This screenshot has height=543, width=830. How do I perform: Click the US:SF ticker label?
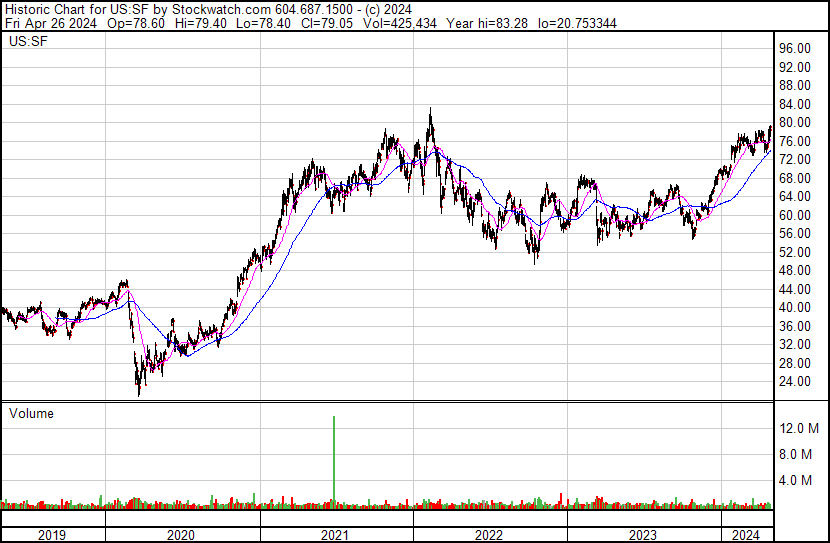click(28, 41)
